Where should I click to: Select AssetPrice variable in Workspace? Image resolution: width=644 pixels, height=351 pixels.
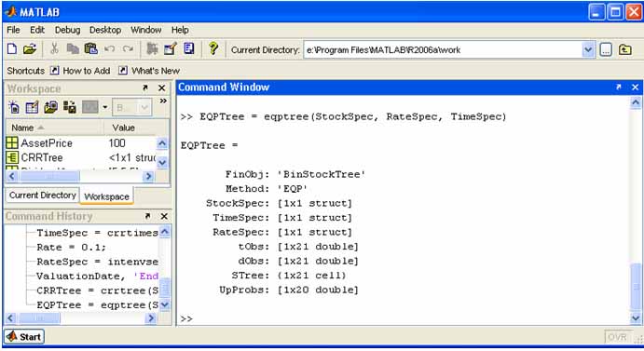(80, 142)
